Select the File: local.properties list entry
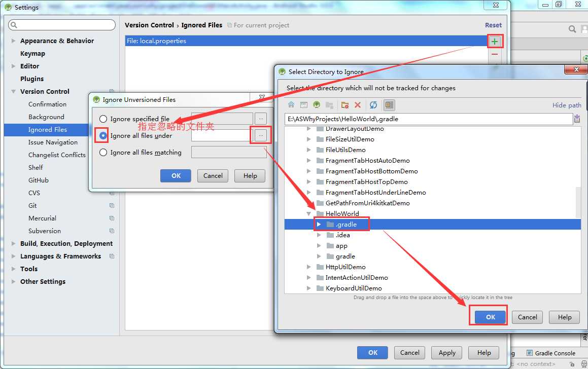The height and width of the screenshot is (369, 588). coord(306,41)
